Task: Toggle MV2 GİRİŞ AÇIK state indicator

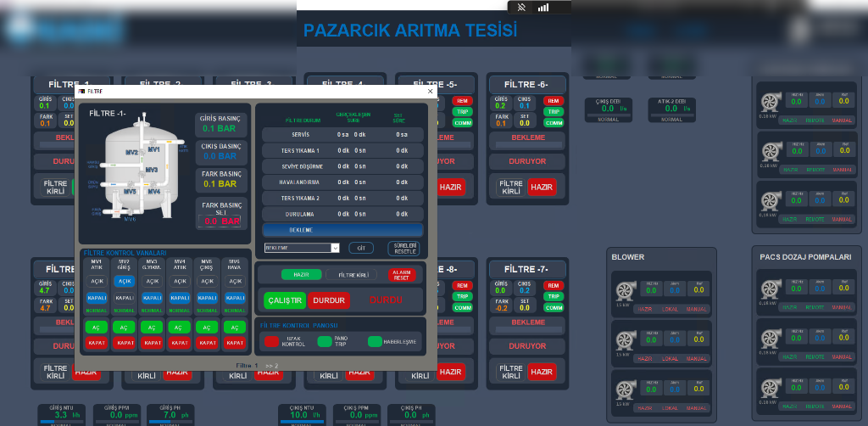Action: click(125, 282)
